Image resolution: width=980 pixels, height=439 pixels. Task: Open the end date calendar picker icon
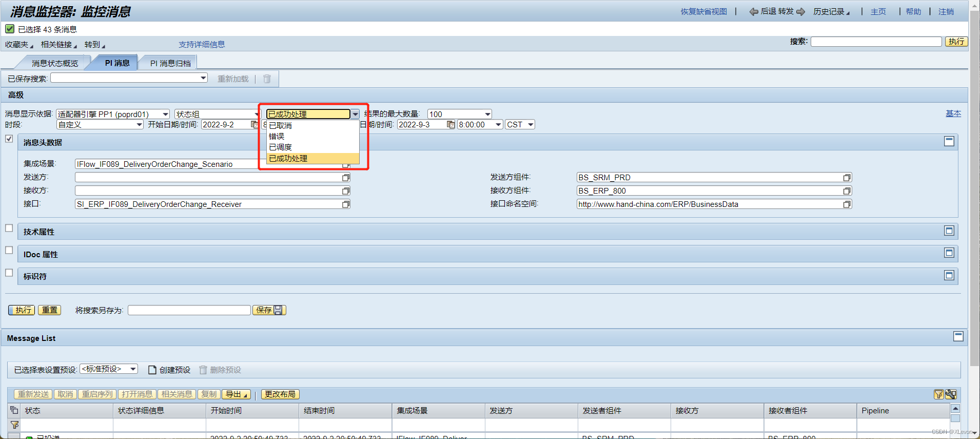coord(450,124)
